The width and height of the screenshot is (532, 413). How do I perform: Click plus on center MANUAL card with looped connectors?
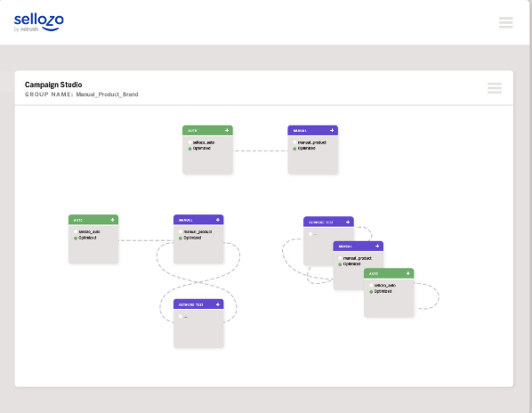click(217, 220)
